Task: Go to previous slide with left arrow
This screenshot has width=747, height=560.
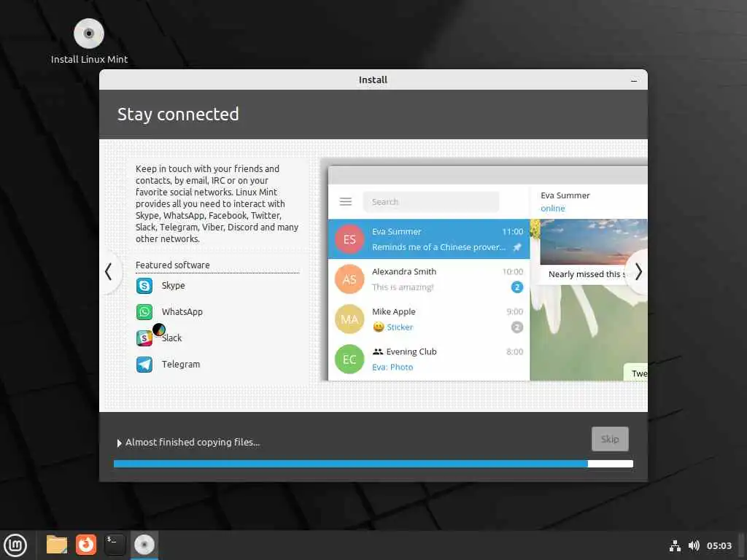Action: click(109, 272)
